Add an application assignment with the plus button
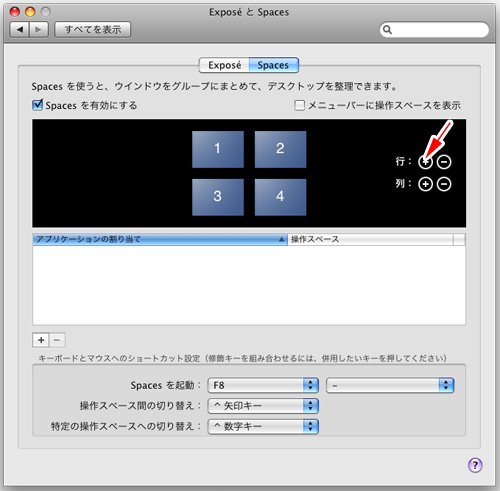The image size is (500, 491). (x=41, y=340)
